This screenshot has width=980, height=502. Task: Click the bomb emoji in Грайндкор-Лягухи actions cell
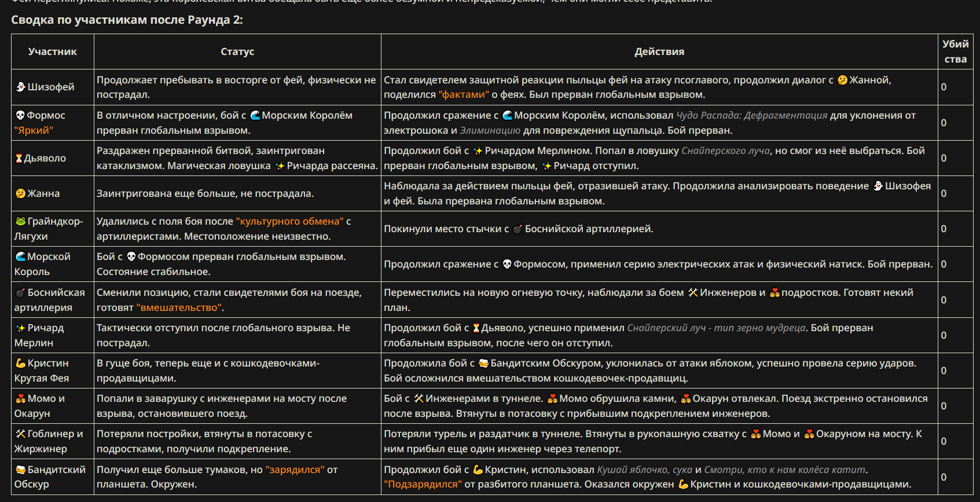(517, 229)
